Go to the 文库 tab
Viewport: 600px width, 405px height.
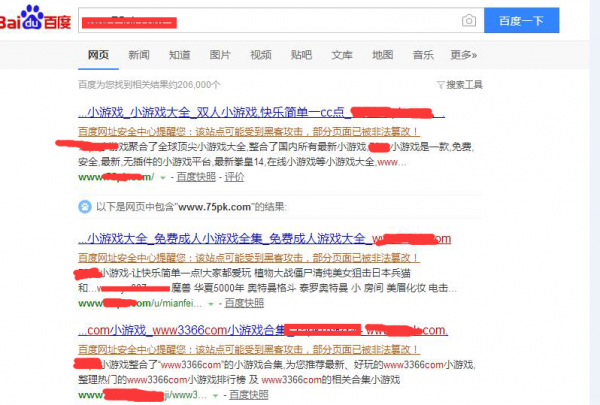(x=342, y=55)
